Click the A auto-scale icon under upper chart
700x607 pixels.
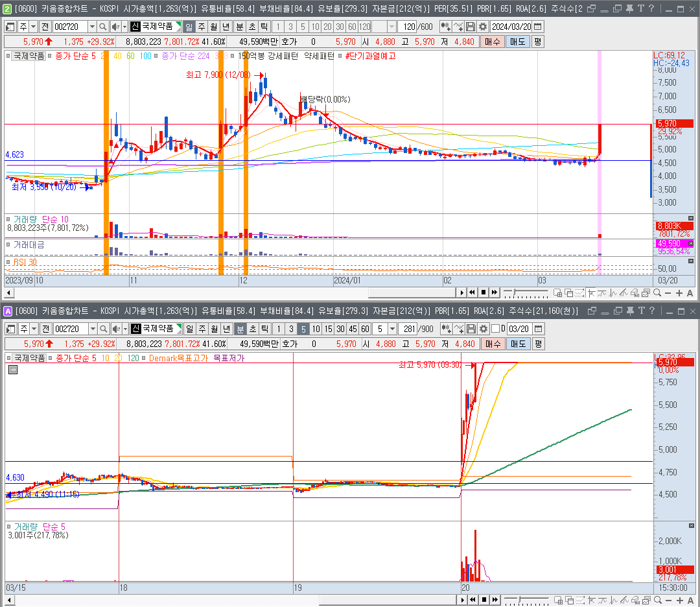coord(690,293)
